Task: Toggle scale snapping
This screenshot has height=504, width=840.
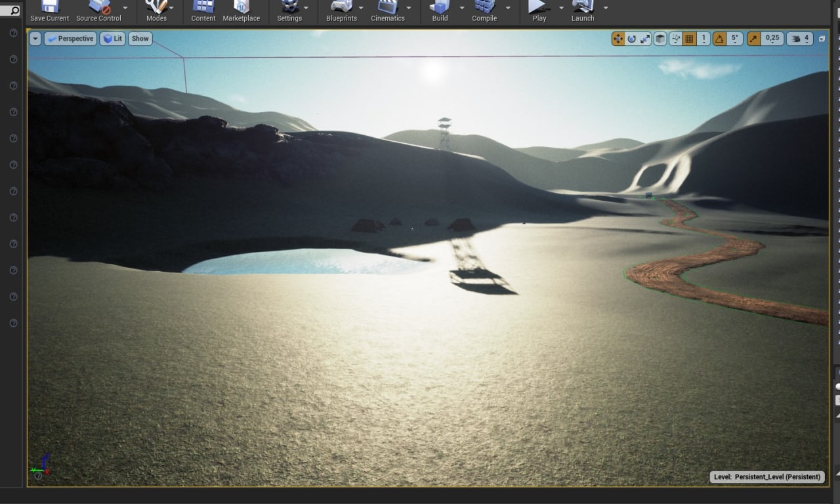Action: tap(753, 39)
